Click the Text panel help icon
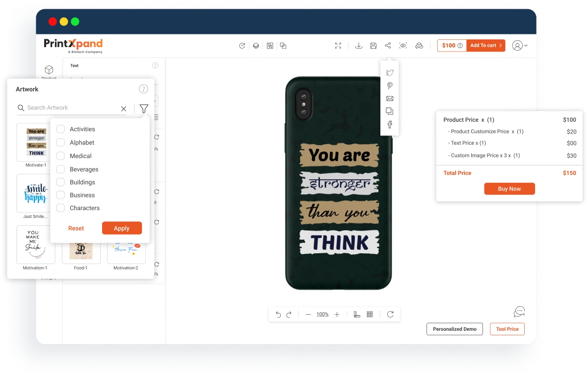588x376 pixels. 155,66
